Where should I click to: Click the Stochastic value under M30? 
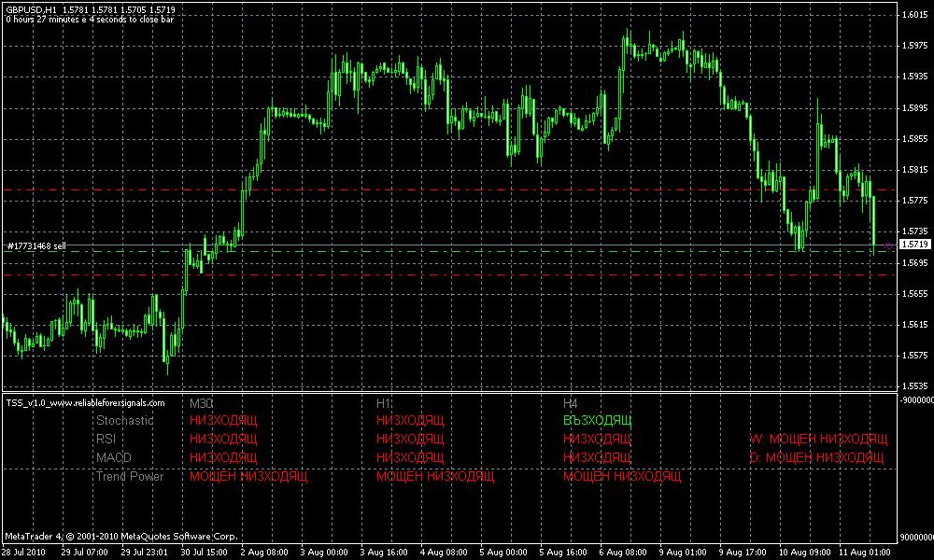(x=223, y=421)
